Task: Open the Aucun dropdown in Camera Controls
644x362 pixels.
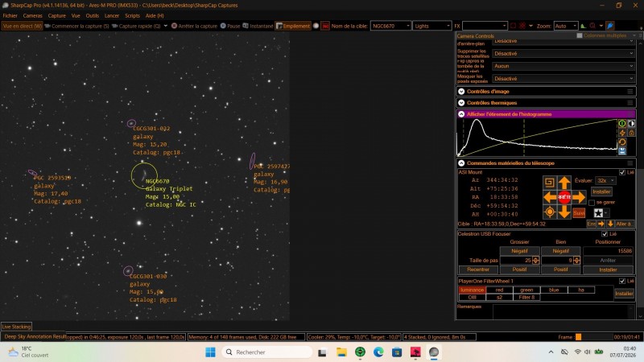Action: [563, 66]
